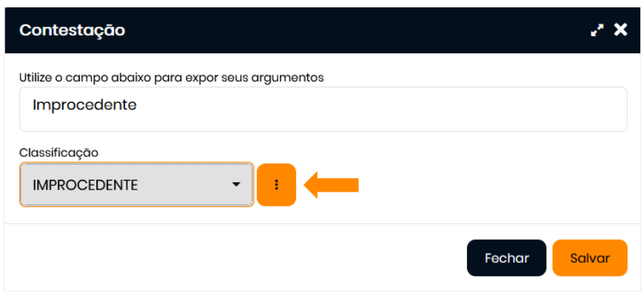Open the orange three-dot options button

[276, 185]
